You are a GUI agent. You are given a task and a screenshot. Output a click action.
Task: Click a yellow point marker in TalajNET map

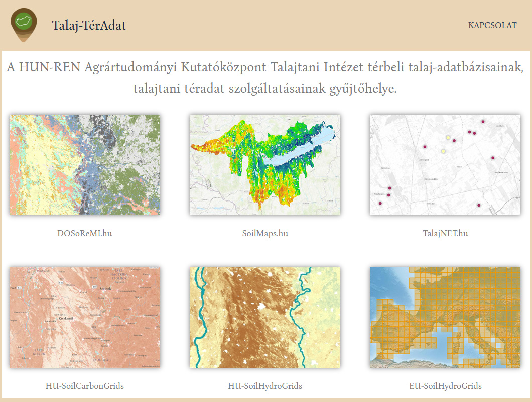[448, 138]
